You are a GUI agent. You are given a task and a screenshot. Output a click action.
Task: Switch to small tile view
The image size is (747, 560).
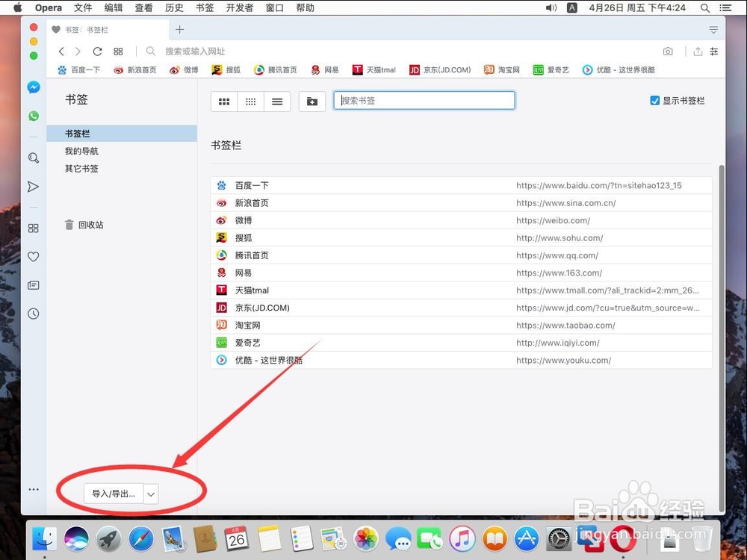tap(250, 102)
